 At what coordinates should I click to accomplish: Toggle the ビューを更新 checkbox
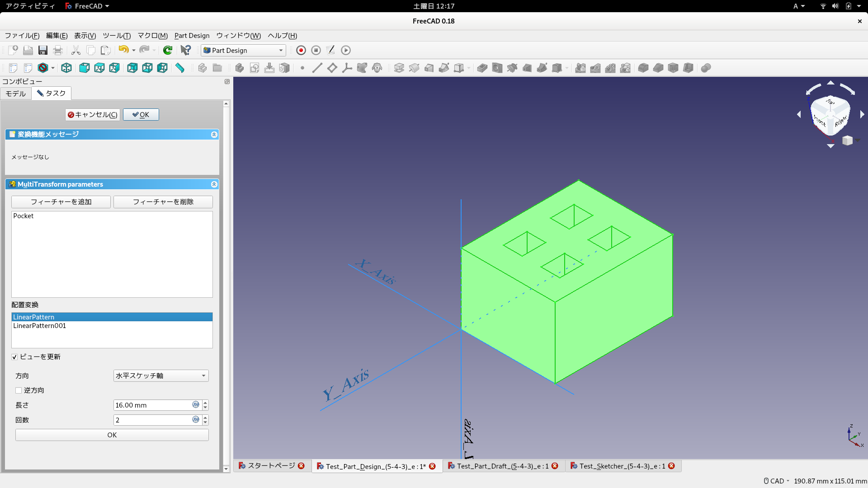coord(15,357)
